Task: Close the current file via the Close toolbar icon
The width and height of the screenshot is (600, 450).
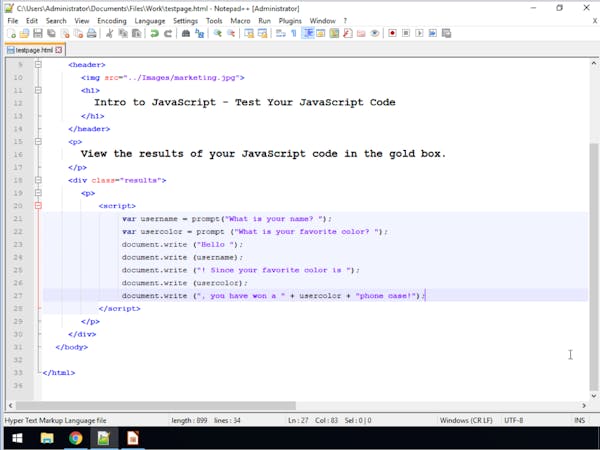Action: coord(65,34)
